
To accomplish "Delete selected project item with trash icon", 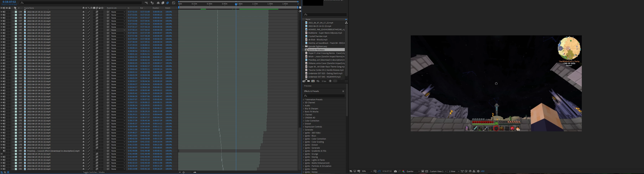I will tap(330, 81).
